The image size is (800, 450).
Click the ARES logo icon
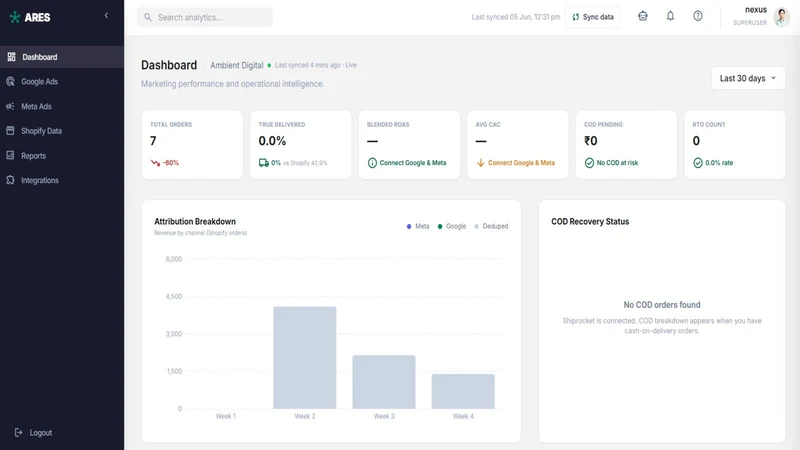15,17
